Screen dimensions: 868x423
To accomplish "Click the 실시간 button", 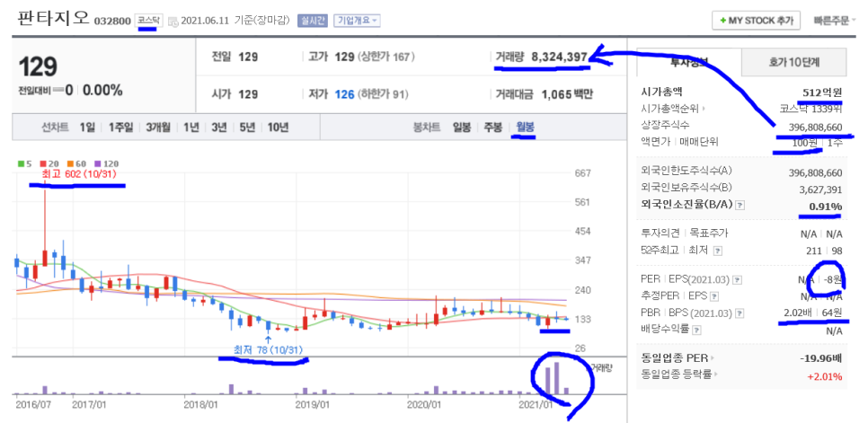I will tap(313, 21).
